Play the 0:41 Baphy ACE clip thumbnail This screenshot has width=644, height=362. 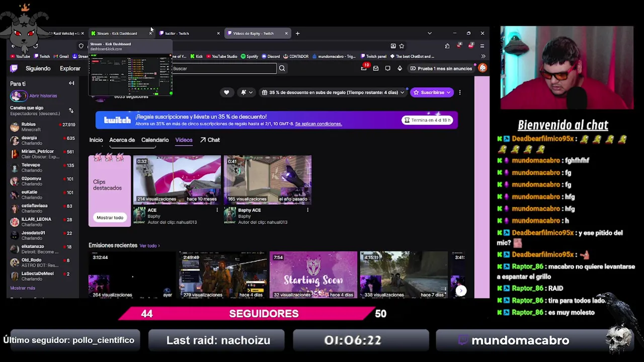pyautogui.click(x=268, y=180)
